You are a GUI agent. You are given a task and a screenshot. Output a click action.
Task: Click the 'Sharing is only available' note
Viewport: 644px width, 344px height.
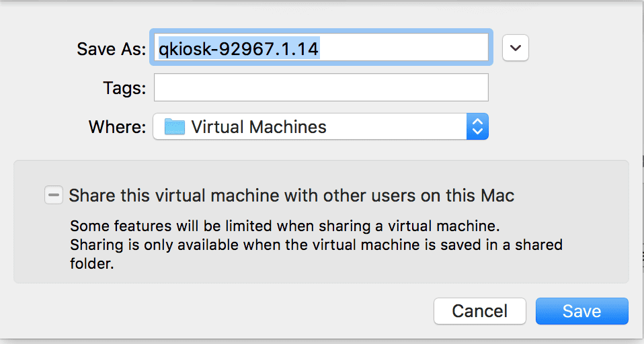tap(316, 245)
